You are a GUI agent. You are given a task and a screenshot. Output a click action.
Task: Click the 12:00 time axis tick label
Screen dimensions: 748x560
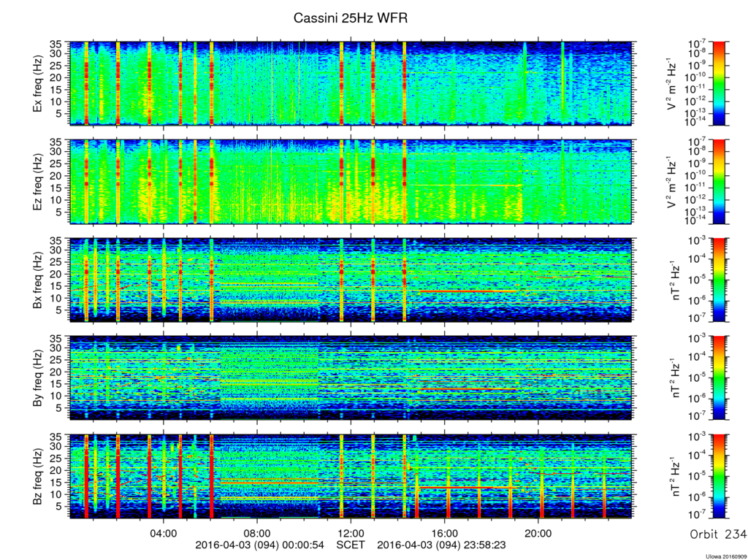tap(351, 533)
